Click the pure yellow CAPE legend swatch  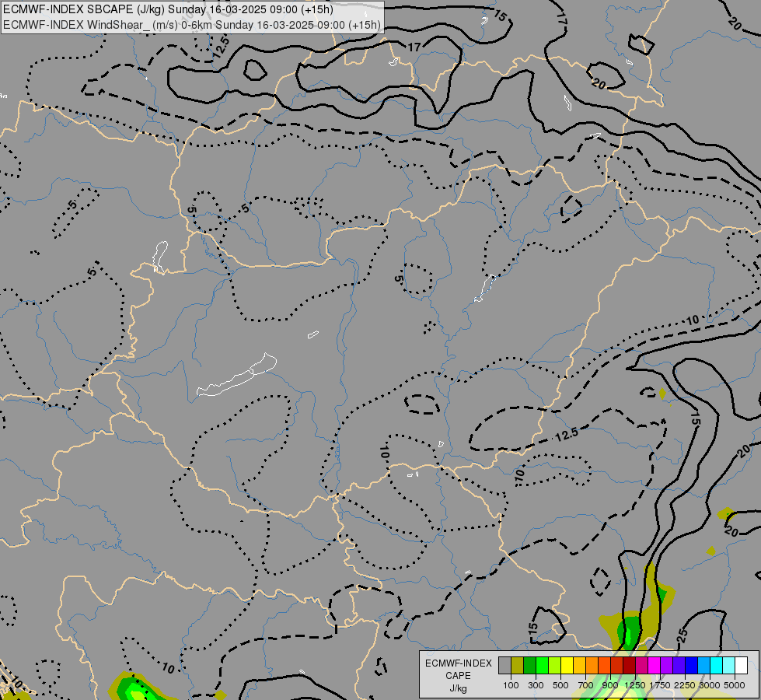(x=567, y=665)
